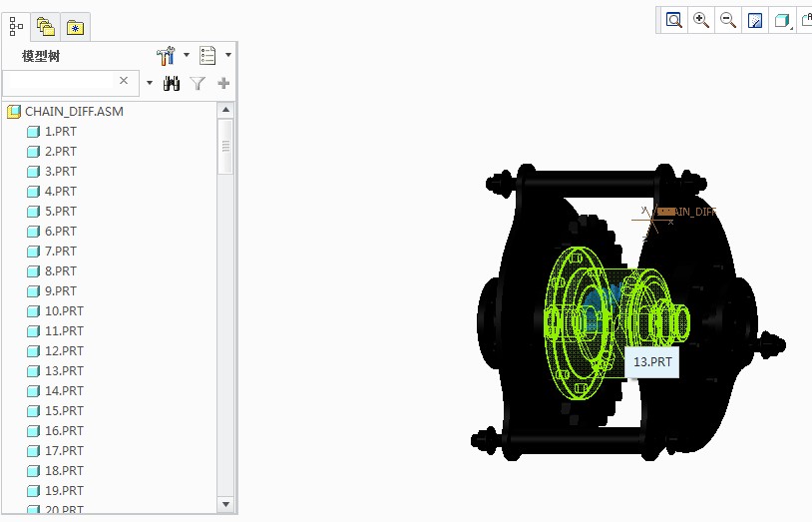Click the CHAIN_DIFF coordinate system label
This screenshot has width=812, height=522.
[687, 212]
